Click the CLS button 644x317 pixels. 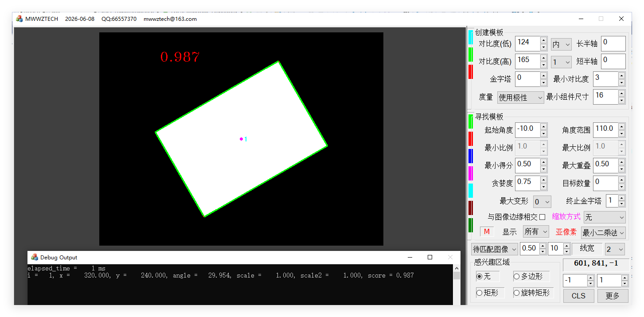578,296
